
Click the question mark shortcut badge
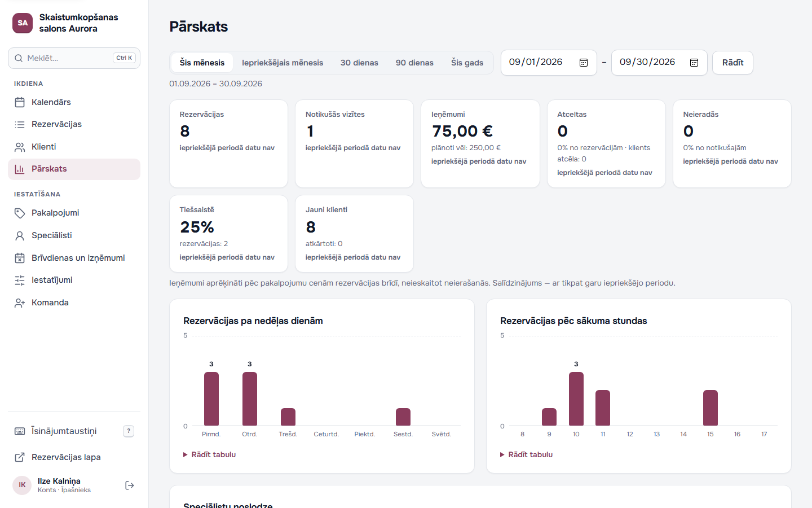(x=129, y=431)
